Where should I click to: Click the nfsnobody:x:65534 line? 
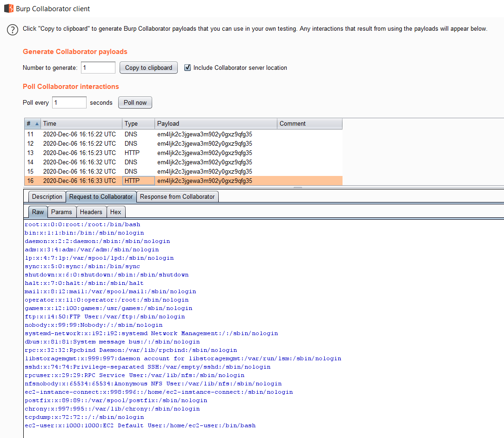point(153,384)
